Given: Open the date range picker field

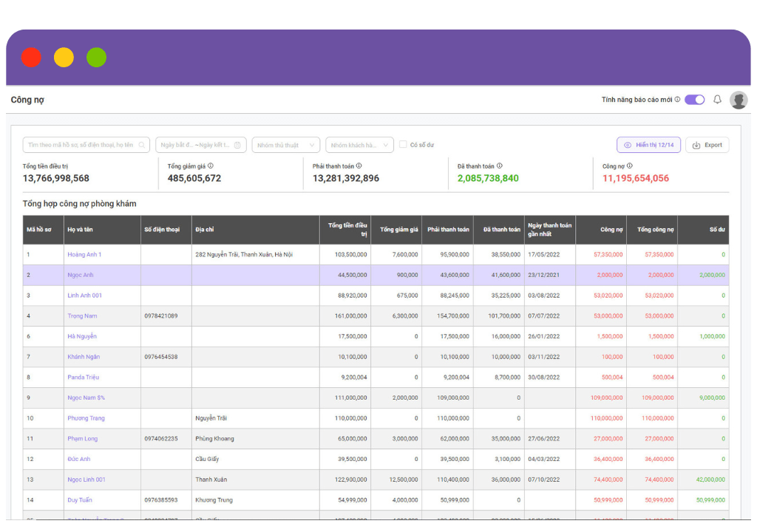Looking at the screenshot, I should point(201,145).
